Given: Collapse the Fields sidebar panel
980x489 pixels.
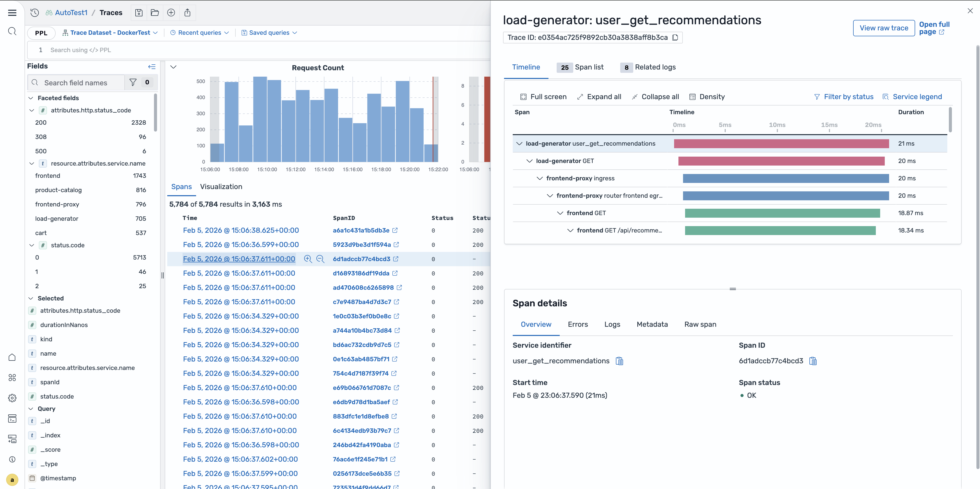Looking at the screenshot, I should click(x=152, y=67).
